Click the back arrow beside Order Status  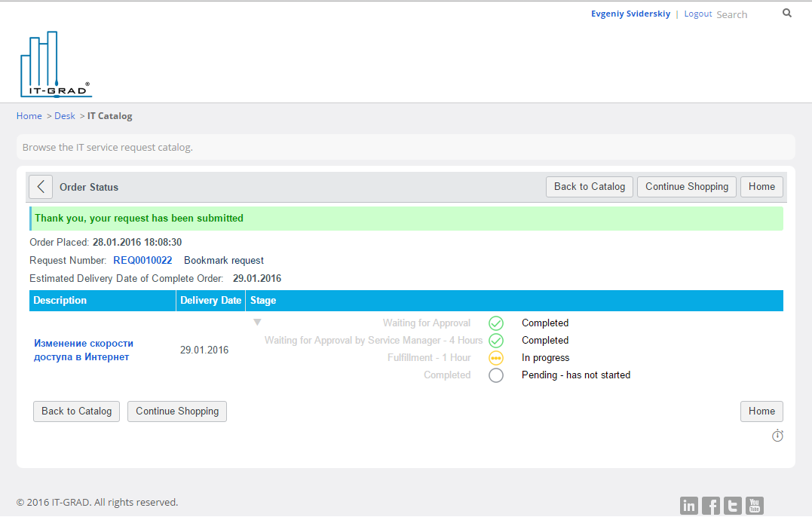pyautogui.click(x=41, y=187)
